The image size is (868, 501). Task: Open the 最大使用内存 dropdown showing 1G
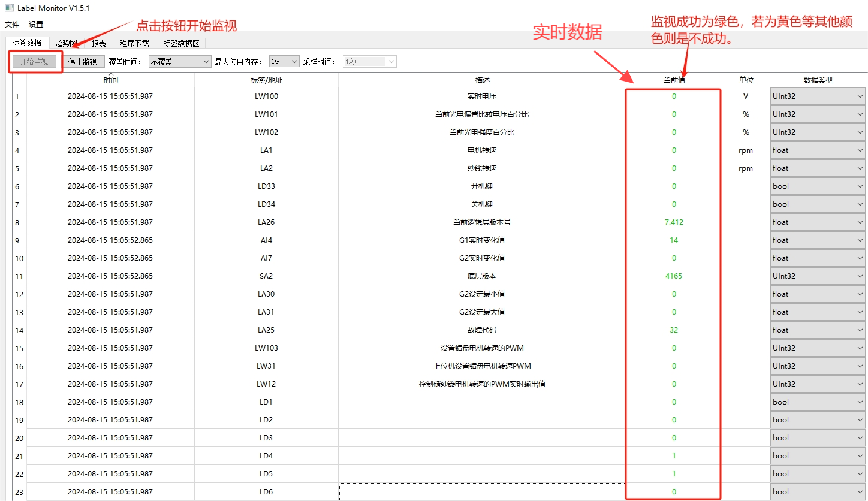(284, 62)
